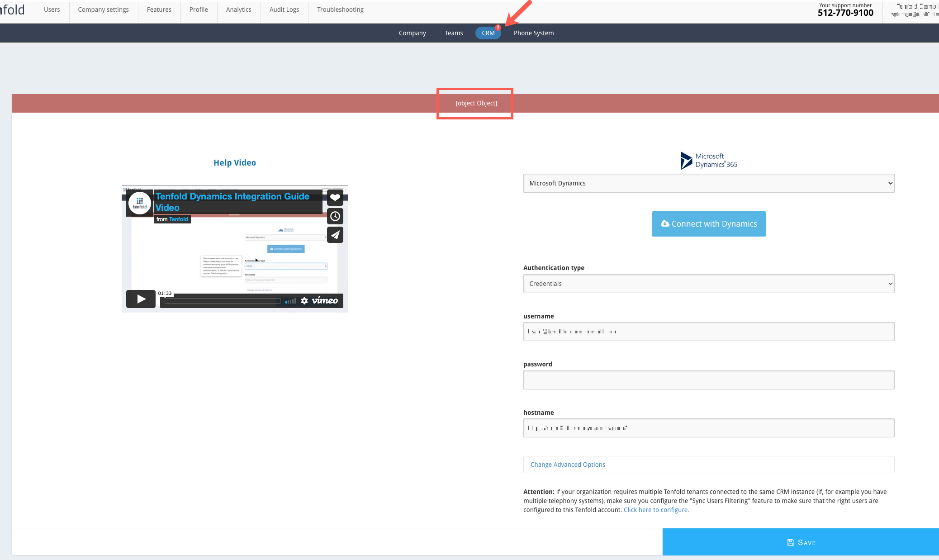Open Change Advanced Options
This screenshot has width=939, height=560.
pyautogui.click(x=568, y=464)
